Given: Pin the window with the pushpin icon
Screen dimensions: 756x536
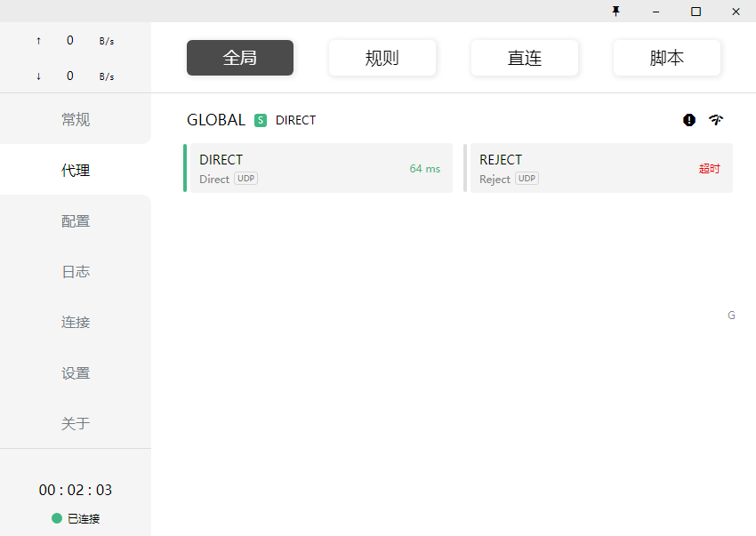Looking at the screenshot, I should tap(615, 11).
